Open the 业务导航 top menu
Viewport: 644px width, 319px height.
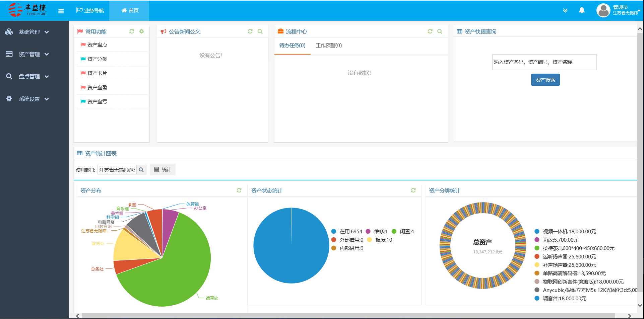(x=90, y=10)
